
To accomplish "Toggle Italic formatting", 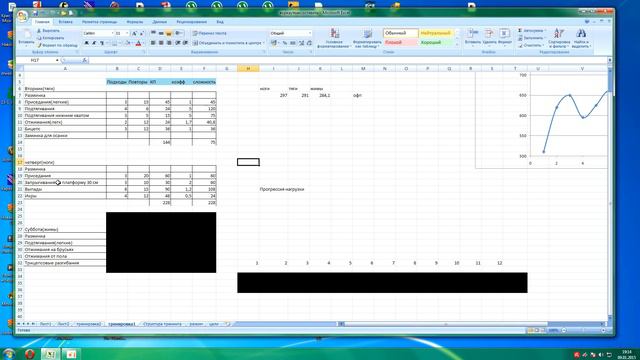I will [94, 43].
